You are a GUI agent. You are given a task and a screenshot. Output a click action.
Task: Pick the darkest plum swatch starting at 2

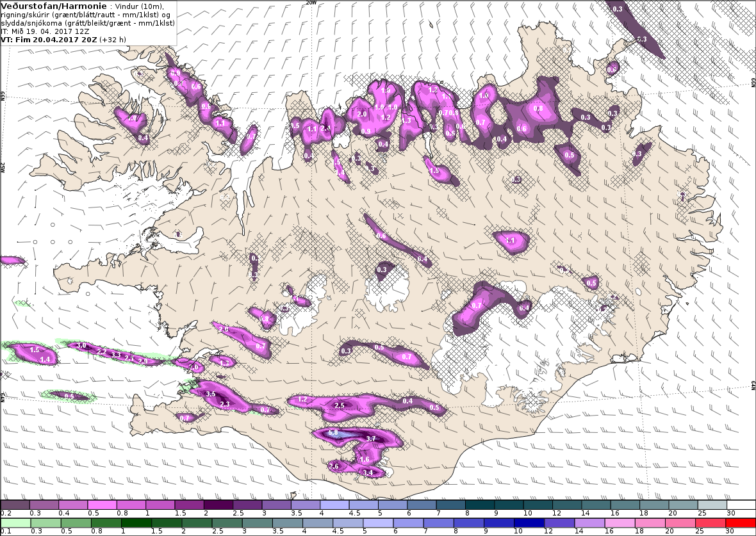coord(218,505)
